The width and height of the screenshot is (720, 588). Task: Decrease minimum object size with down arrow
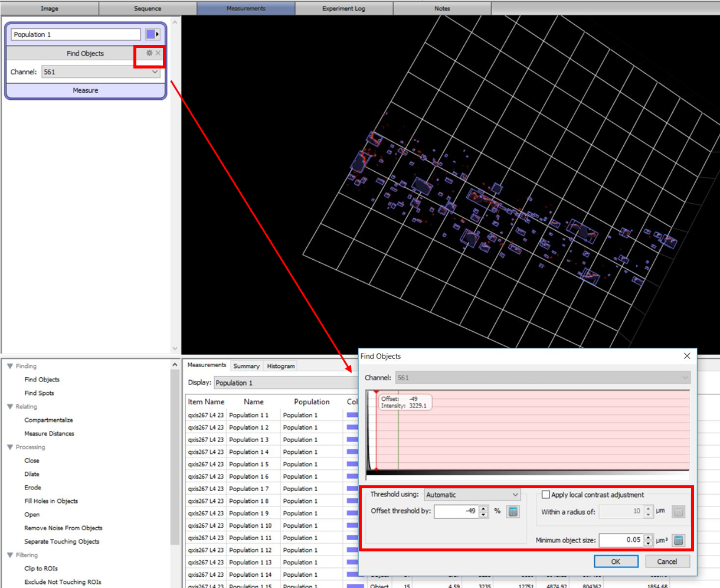(649, 543)
